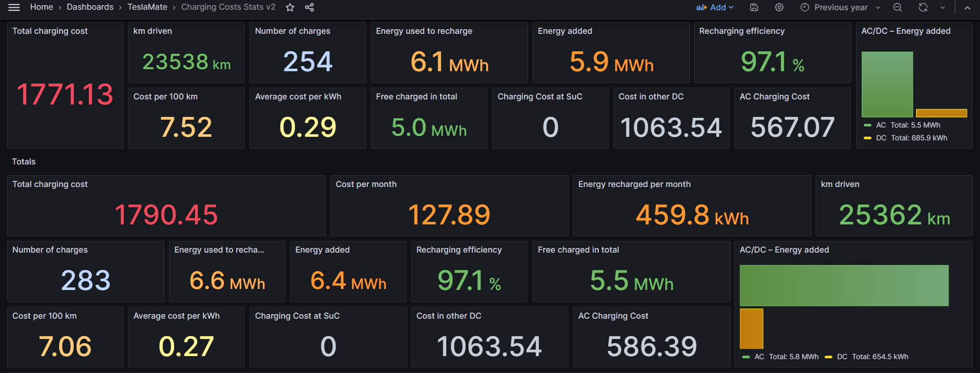Toggle AC series in the bottom legend
This screenshot has height=373, width=980.
(x=759, y=357)
